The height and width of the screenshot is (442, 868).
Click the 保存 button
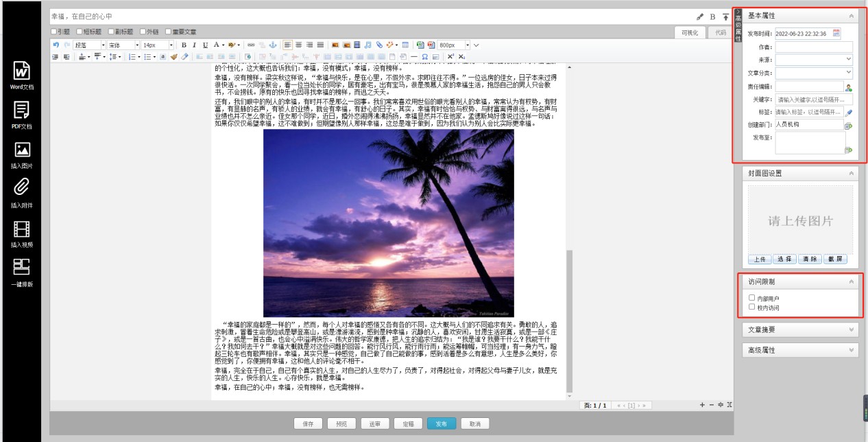[308, 423]
